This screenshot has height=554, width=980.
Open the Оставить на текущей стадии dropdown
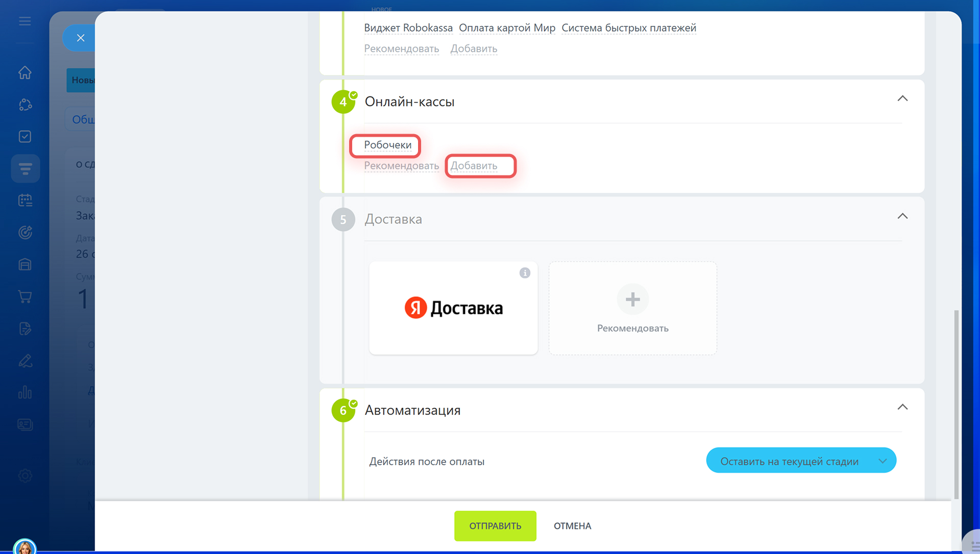(x=801, y=461)
